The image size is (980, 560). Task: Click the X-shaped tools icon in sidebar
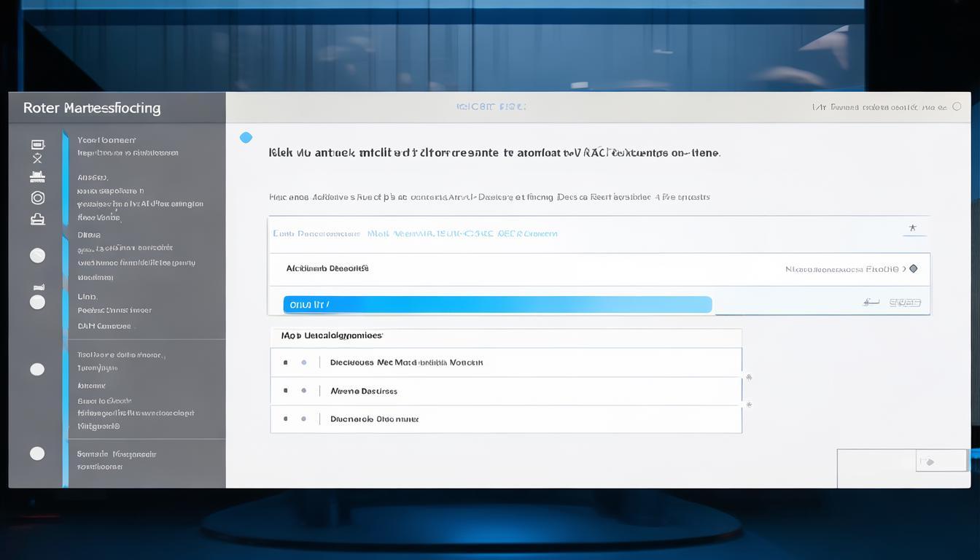point(38,158)
